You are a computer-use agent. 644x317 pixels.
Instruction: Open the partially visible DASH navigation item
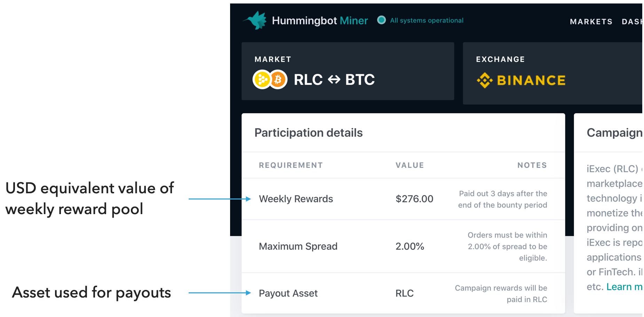click(x=632, y=22)
